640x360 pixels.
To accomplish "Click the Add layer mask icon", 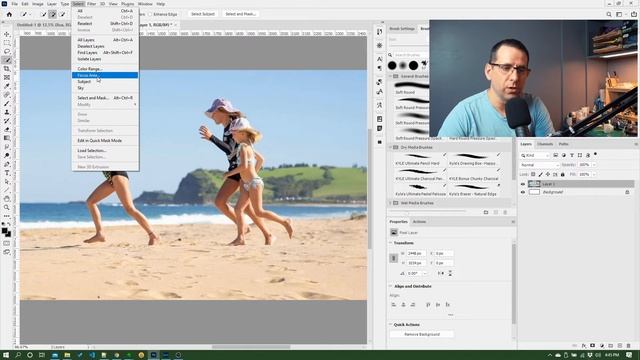I will [593, 346].
